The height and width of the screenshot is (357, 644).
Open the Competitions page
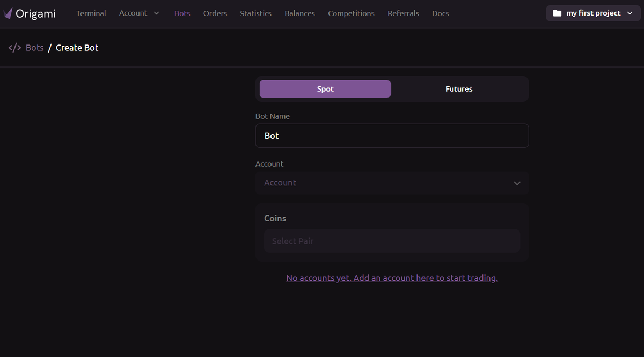[351, 13]
